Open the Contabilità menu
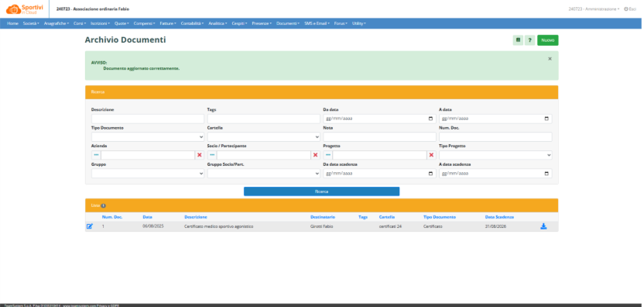Image resolution: width=644 pixels, height=307 pixels. coord(192,23)
